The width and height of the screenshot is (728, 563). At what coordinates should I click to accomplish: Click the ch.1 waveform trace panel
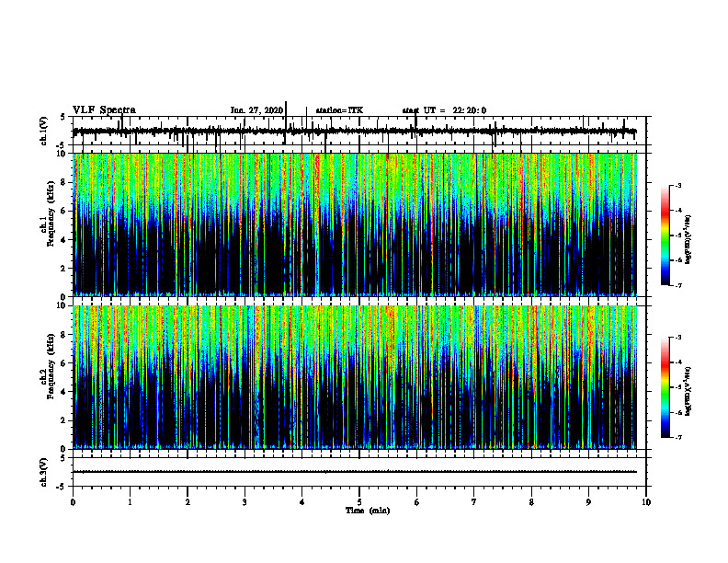(359, 131)
